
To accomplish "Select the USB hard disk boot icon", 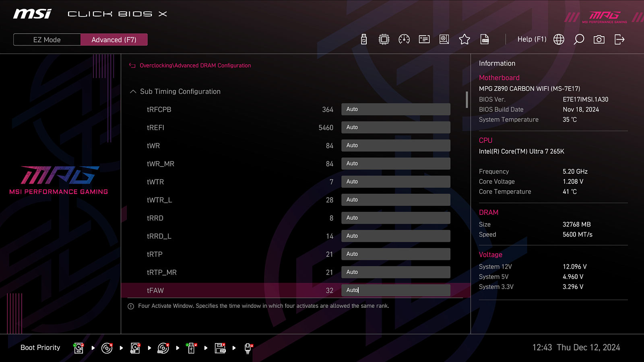I will tap(135, 348).
